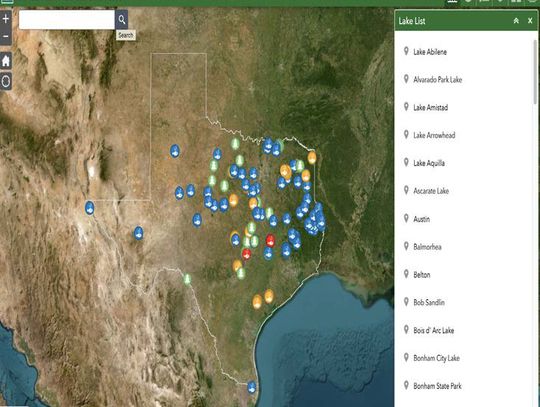The height and width of the screenshot is (407, 540).
Task: Click the upper red map marker
Action: click(x=270, y=240)
